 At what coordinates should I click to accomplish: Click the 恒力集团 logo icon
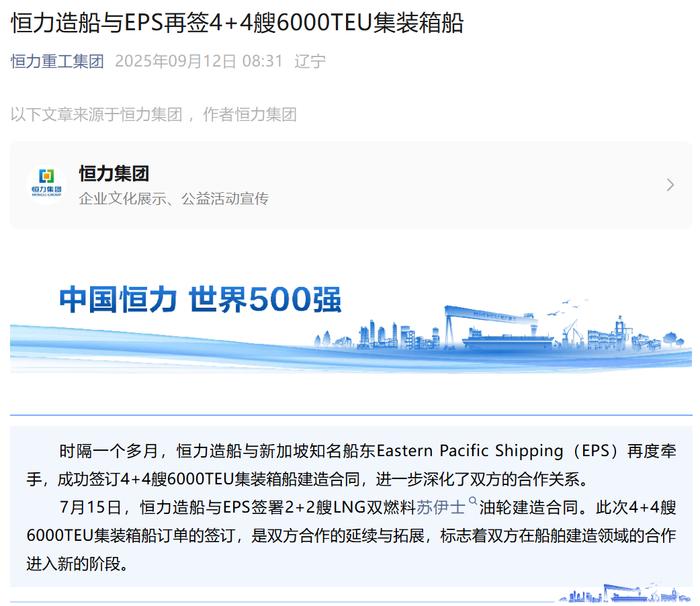click(46, 184)
